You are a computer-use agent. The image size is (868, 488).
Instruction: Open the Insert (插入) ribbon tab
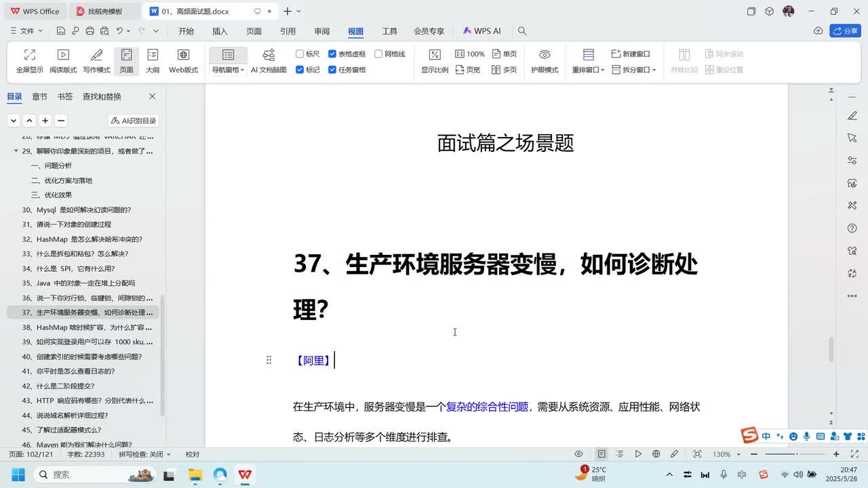pyautogui.click(x=220, y=31)
